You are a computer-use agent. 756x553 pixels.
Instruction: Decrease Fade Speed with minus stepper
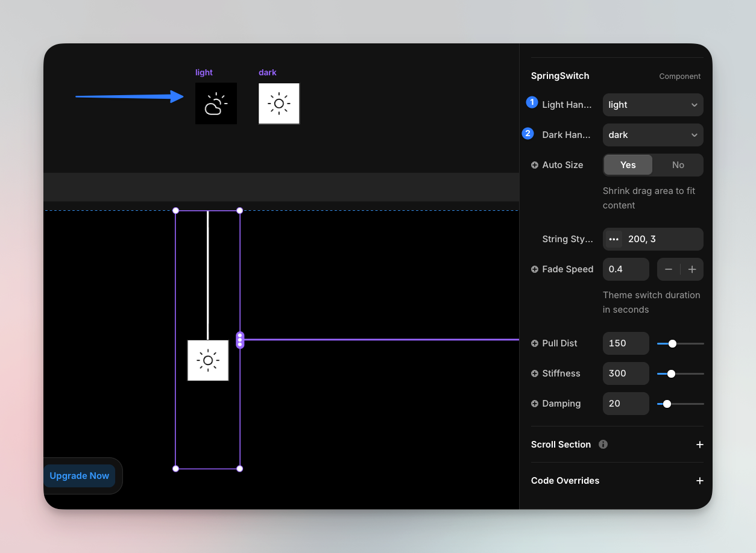click(669, 269)
